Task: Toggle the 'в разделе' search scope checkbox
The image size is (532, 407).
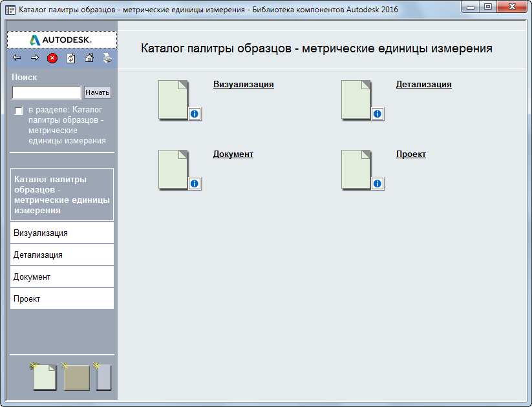Action: [x=19, y=111]
